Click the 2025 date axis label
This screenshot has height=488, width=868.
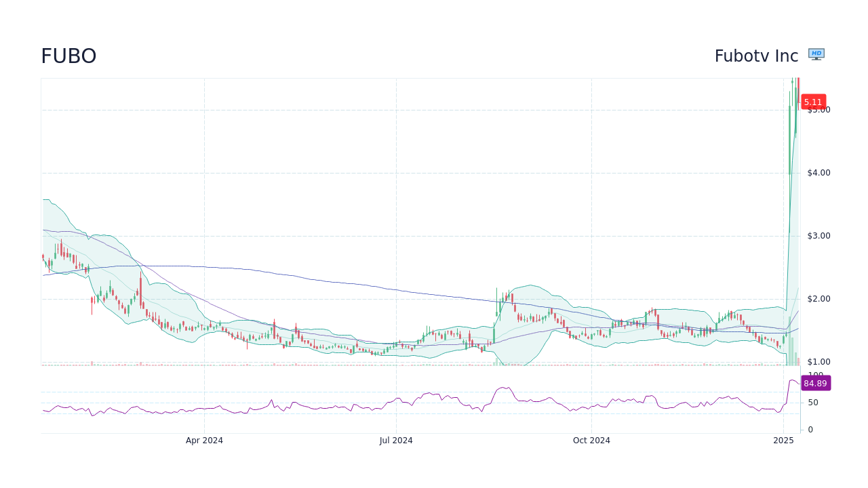coord(783,441)
